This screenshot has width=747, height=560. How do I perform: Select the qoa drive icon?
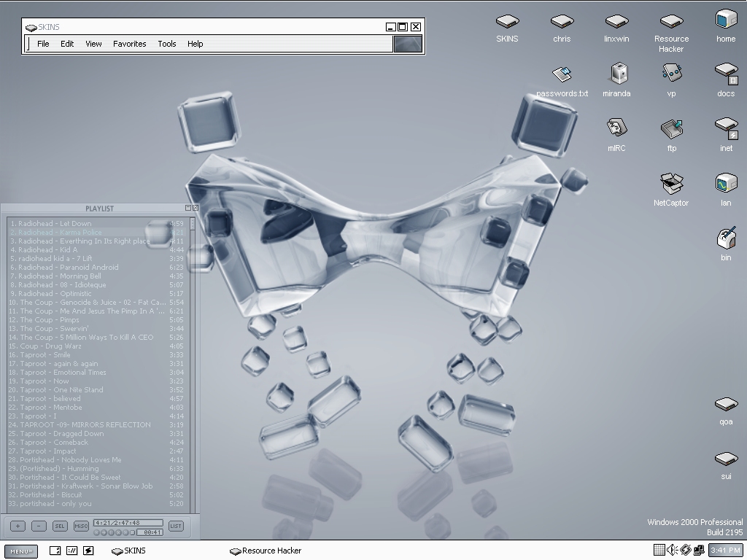pos(726,404)
